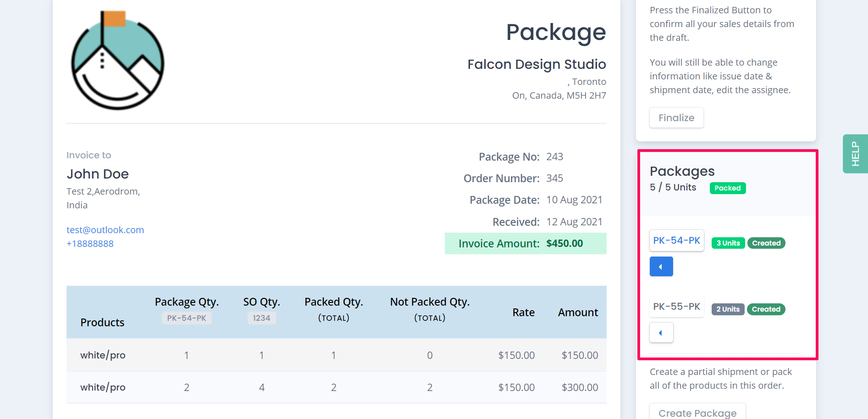Select the white/pro row with $300.00 amount

click(336, 387)
